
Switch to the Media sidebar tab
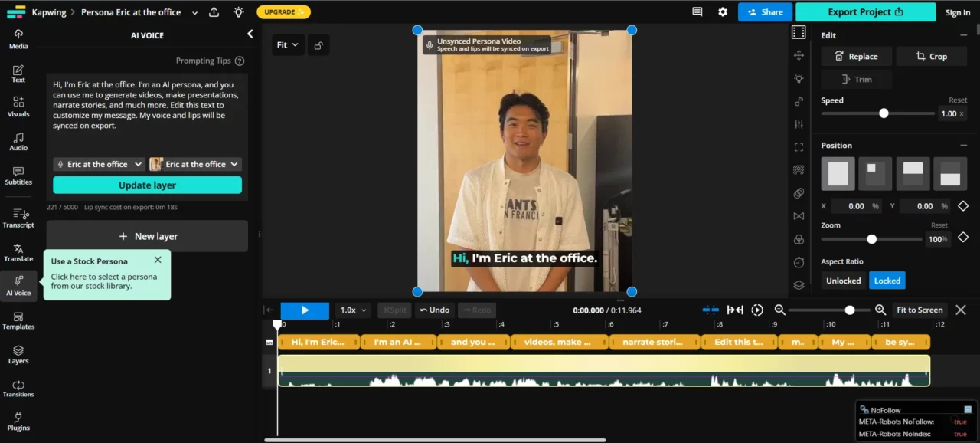[x=18, y=39]
